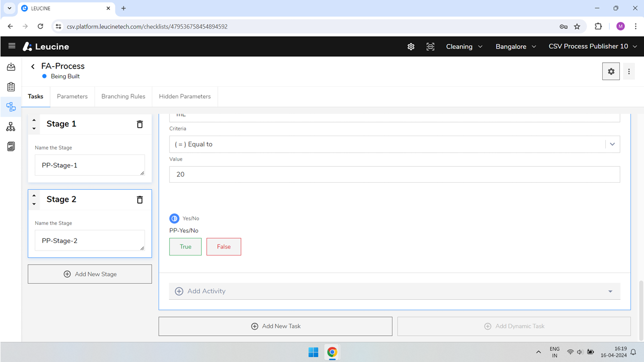Open the Hidden Parameters tab
644x362 pixels.
click(x=185, y=96)
